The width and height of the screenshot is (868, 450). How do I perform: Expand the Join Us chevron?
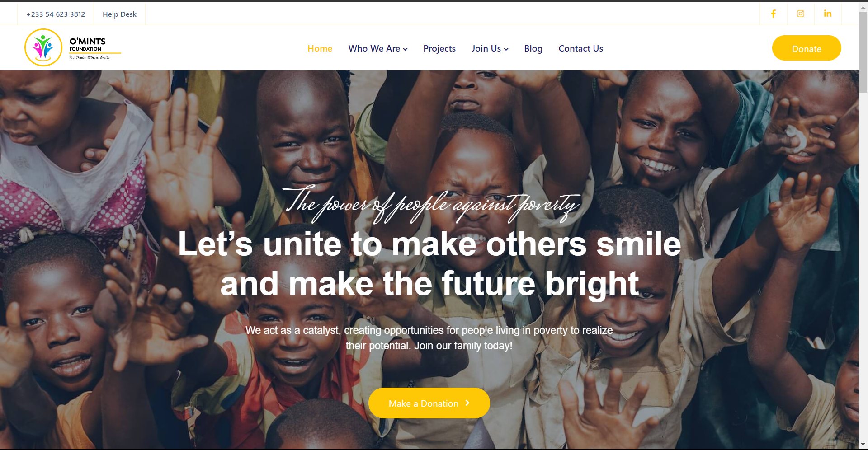click(x=506, y=49)
